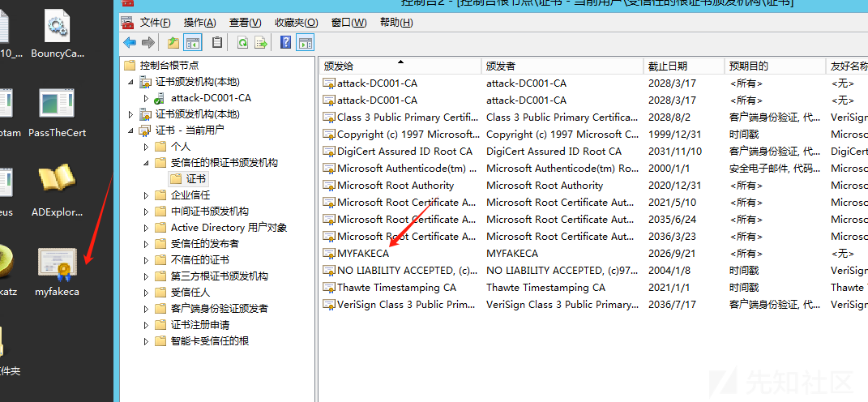The image size is (868, 402).
Task: Open the 文件(F) menu
Action: point(156,23)
